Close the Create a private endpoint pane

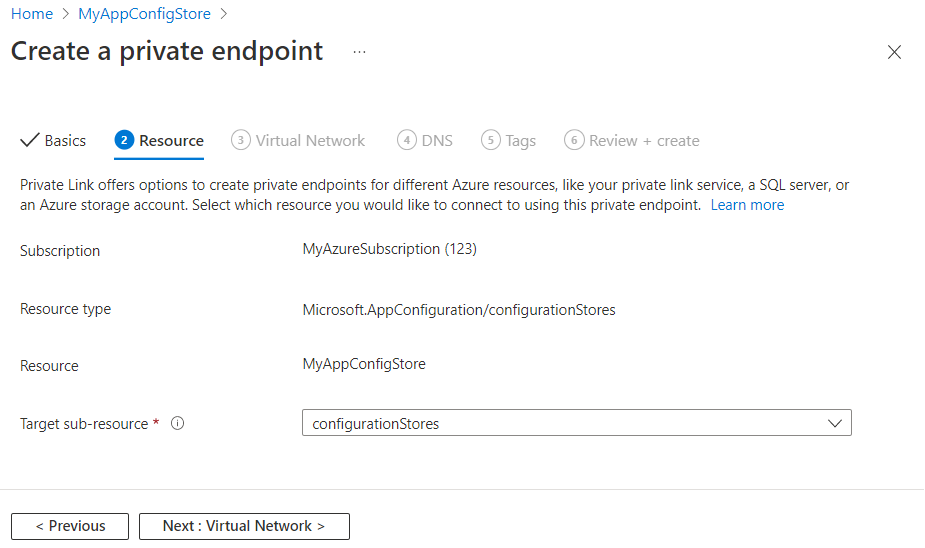894,53
